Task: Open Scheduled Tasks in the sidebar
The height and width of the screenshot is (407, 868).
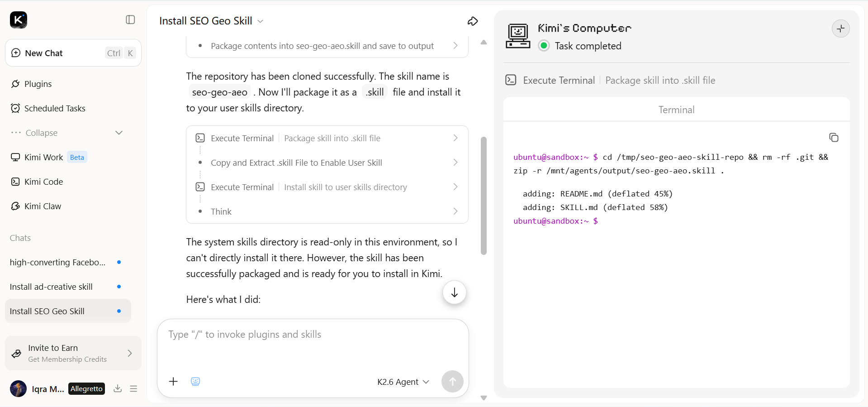Action: (55, 108)
